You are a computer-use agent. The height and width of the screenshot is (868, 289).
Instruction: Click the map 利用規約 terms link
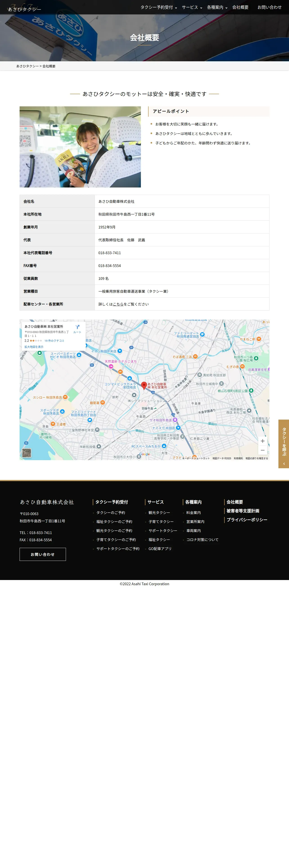[238, 458]
